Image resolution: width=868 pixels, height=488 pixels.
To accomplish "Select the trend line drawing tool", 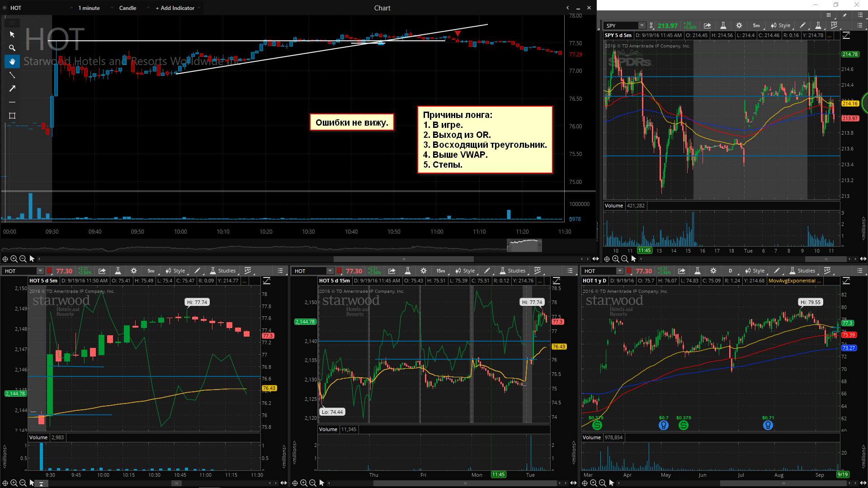I will click(x=12, y=75).
